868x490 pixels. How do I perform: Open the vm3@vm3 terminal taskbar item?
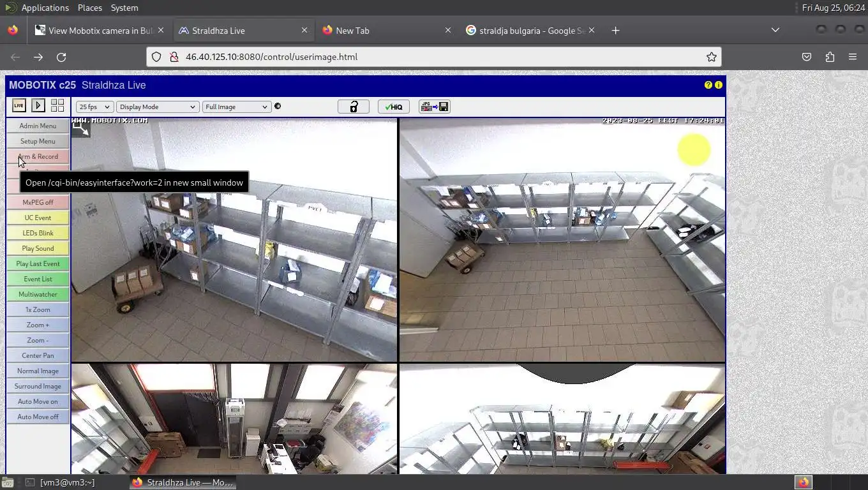coord(60,482)
